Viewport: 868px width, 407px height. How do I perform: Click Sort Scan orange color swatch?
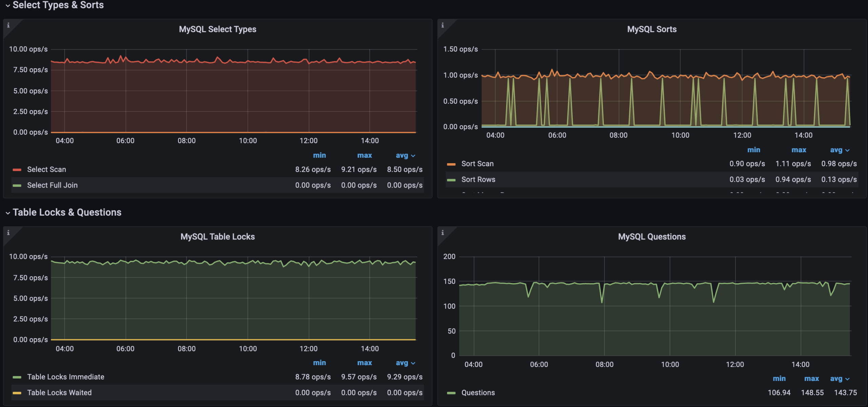point(451,164)
